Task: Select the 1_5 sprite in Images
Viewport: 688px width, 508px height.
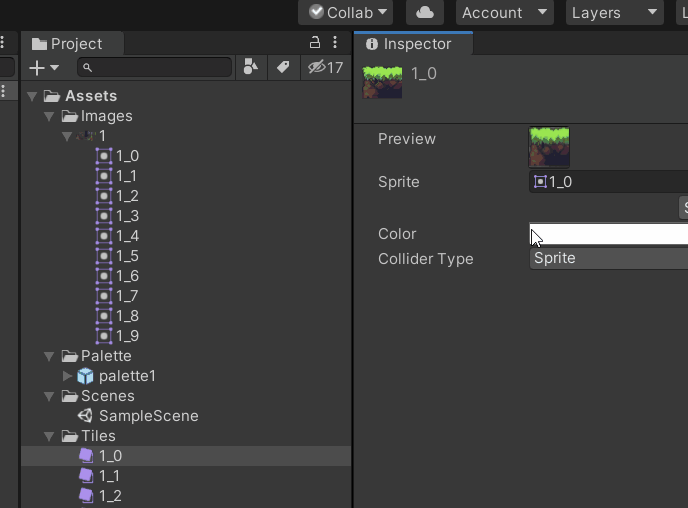Action: (127, 256)
